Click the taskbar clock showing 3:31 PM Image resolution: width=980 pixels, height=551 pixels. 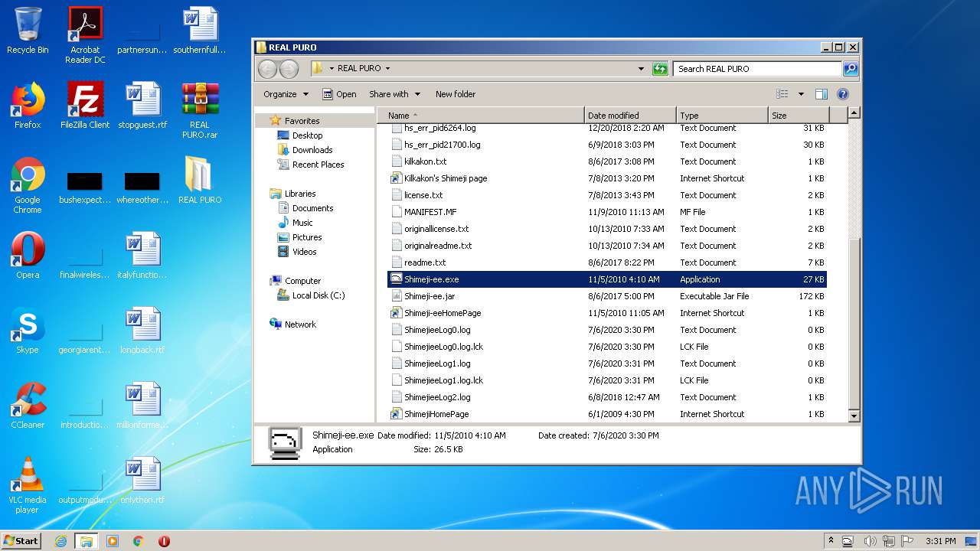[x=939, y=541]
